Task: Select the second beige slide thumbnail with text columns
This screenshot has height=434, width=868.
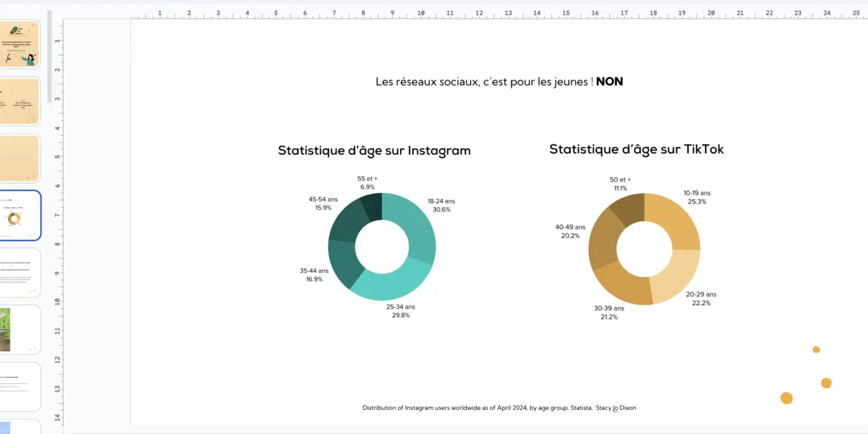Action: coord(20,101)
